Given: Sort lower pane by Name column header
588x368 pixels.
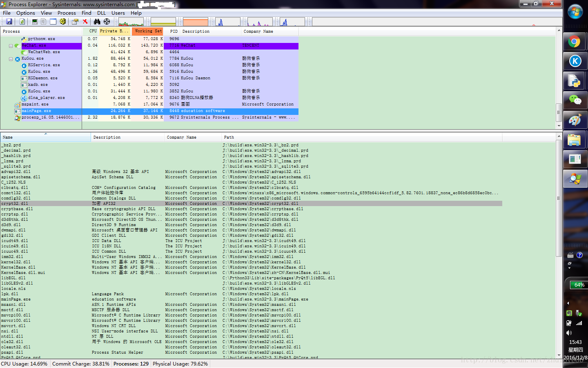Looking at the screenshot, I should [x=45, y=137].
